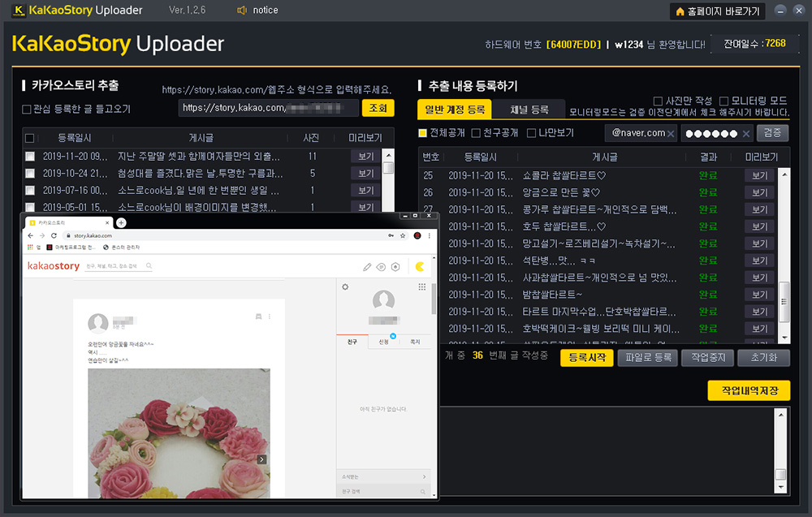Viewport: 812px width, 517px height.
Task: Switch to the 채널 등록 tab
Action: click(529, 110)
